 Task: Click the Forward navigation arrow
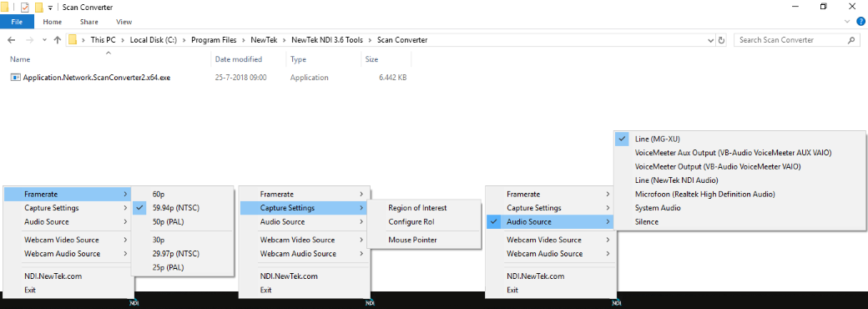click(x=30, y=40)
